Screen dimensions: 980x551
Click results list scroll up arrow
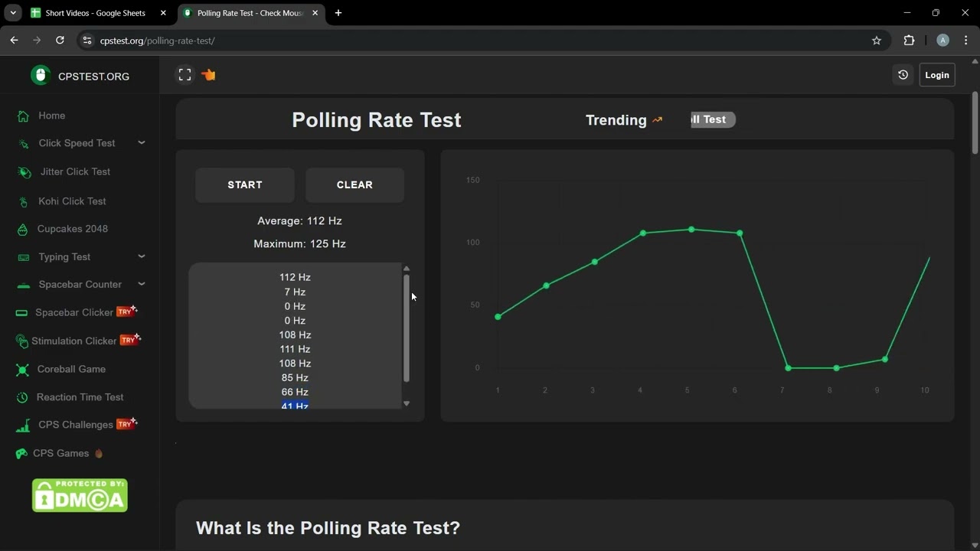click(x=407, y=269)
